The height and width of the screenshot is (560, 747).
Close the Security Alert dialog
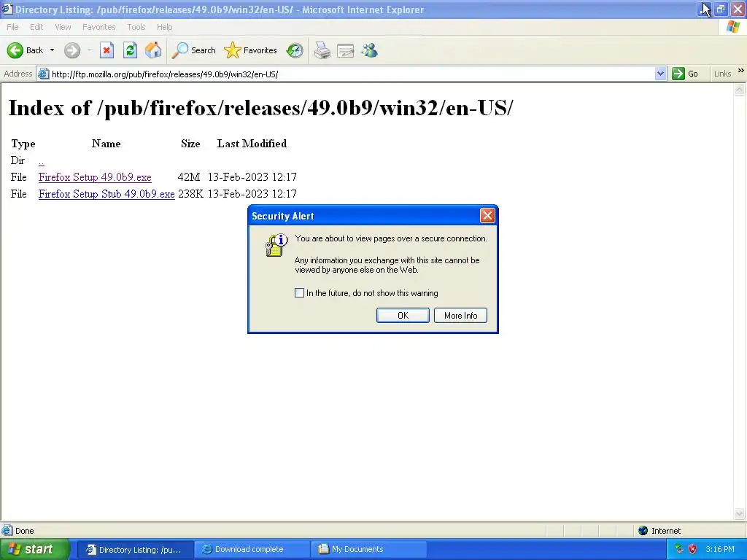487,216
